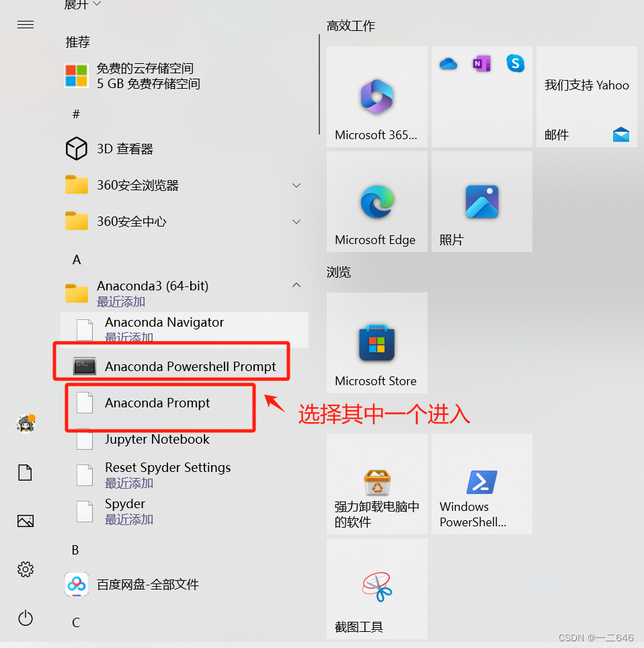Open Microsoft Store tile
Image resolution: width=644 pixels, height=648 pixels.
[x=377, y=343]
